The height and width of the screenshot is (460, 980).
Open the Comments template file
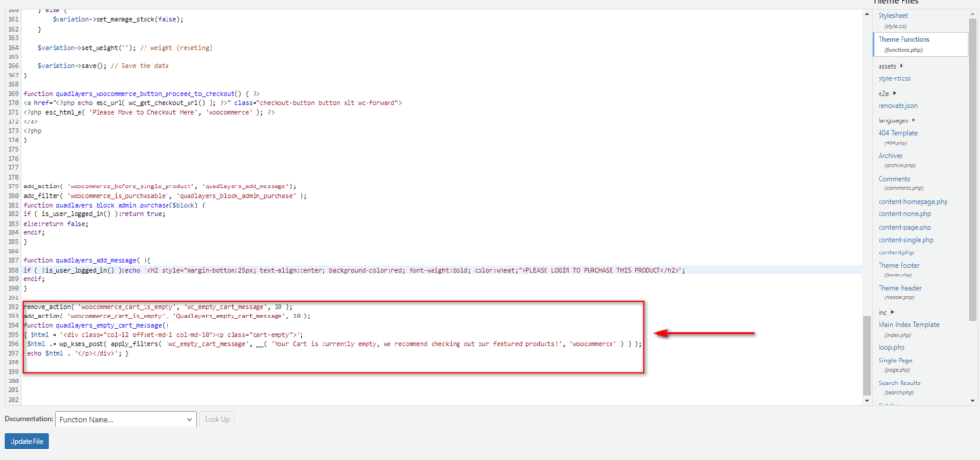click(894, 179)
